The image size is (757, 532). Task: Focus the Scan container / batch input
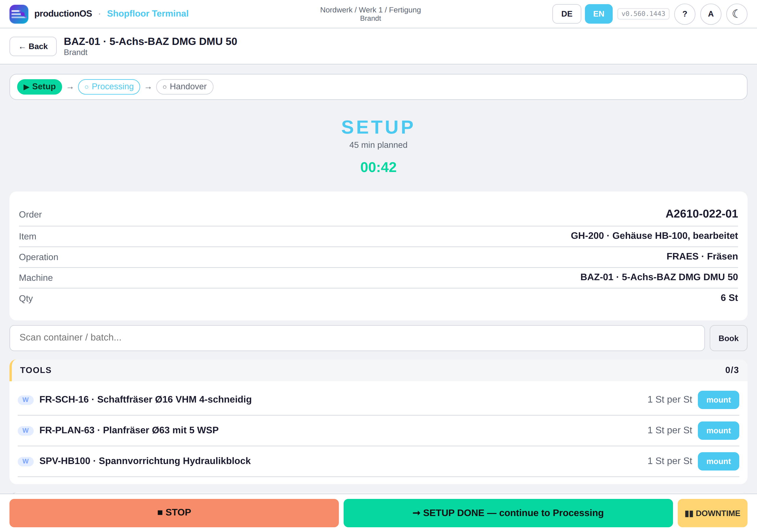(357, 338)
